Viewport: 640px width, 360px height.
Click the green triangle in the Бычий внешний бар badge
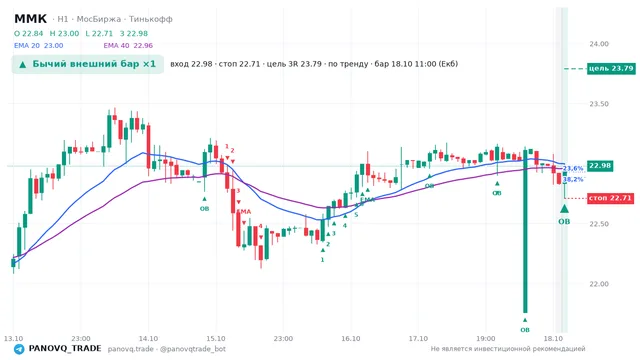pyautogui.click(x=23, y=64)
